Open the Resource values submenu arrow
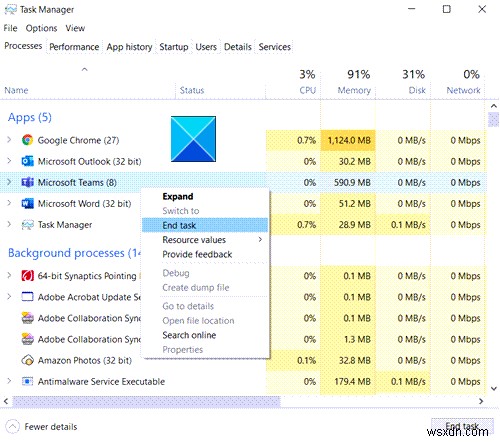The width and height of the screenshot is (500, 442). click(260, 240)
